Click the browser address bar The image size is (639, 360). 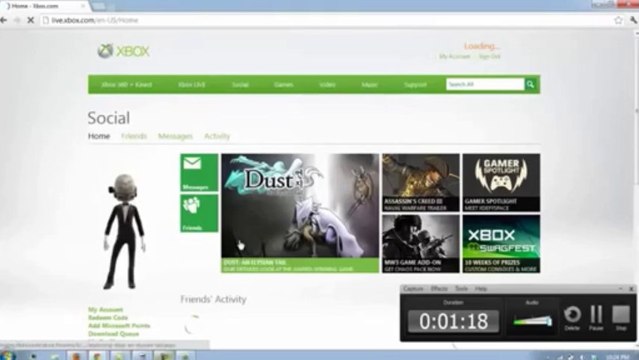[326, 20]
